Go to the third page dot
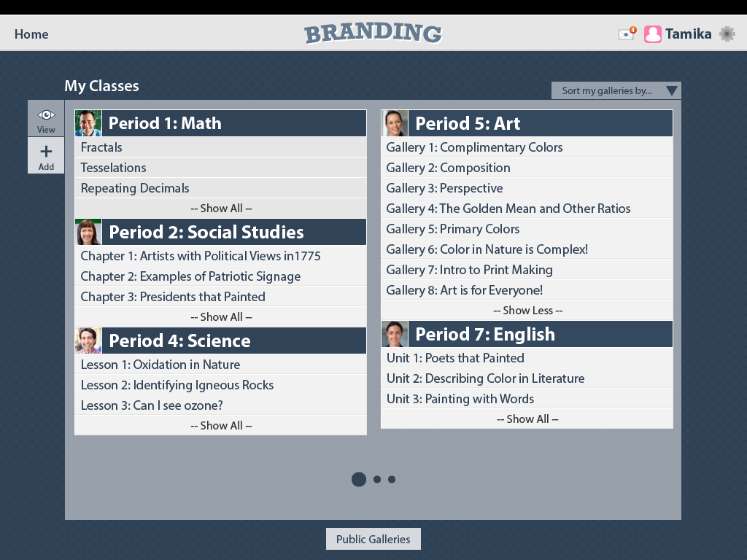The image size is (747, 560). pyautogui.click(x=392, y=479)
